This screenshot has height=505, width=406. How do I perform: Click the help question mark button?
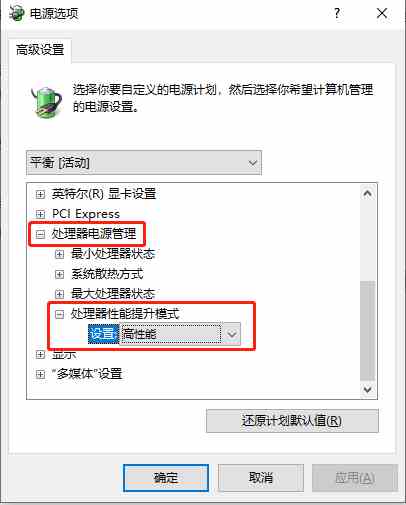pos(337,13)
